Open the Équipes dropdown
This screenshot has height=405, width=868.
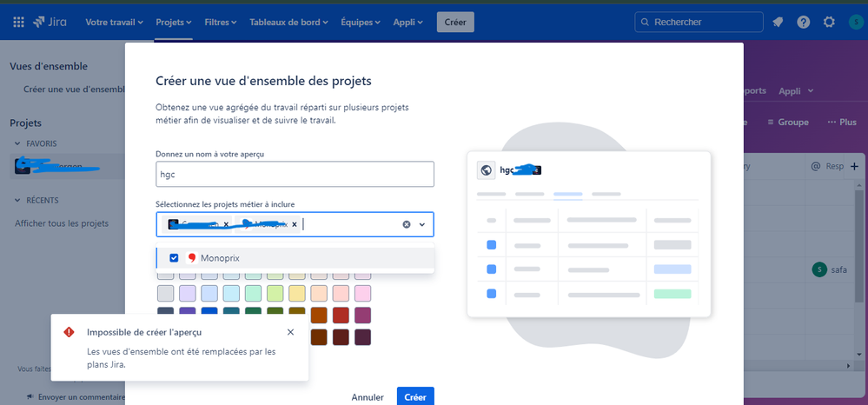(x=361, y=22)
